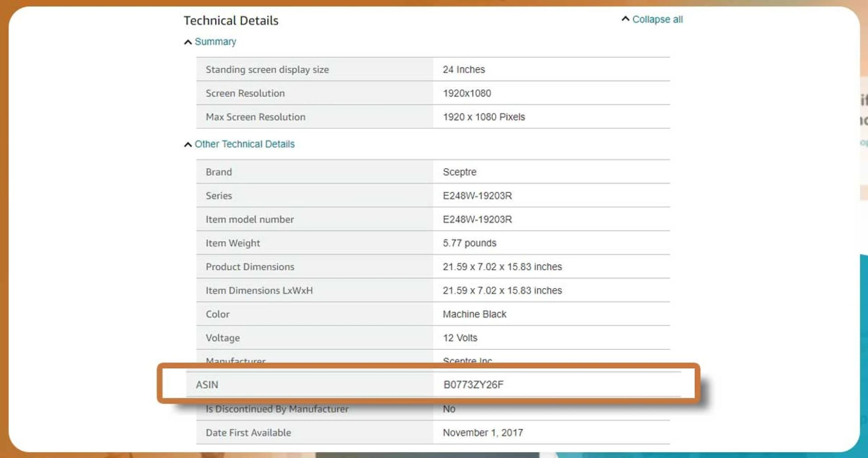The image size is (868, 458).
Task: Click the Other Technical Details heading
Action: coord(245,144)
